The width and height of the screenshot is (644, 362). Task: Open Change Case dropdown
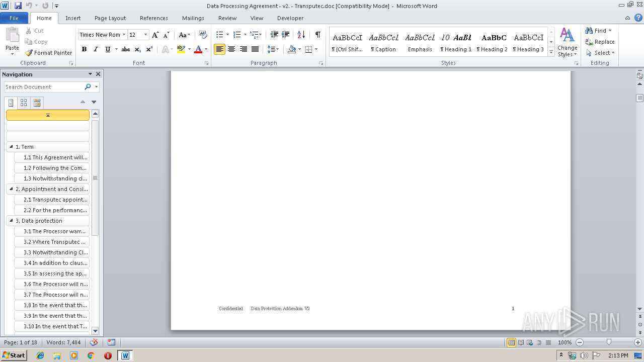coord(184,35)
